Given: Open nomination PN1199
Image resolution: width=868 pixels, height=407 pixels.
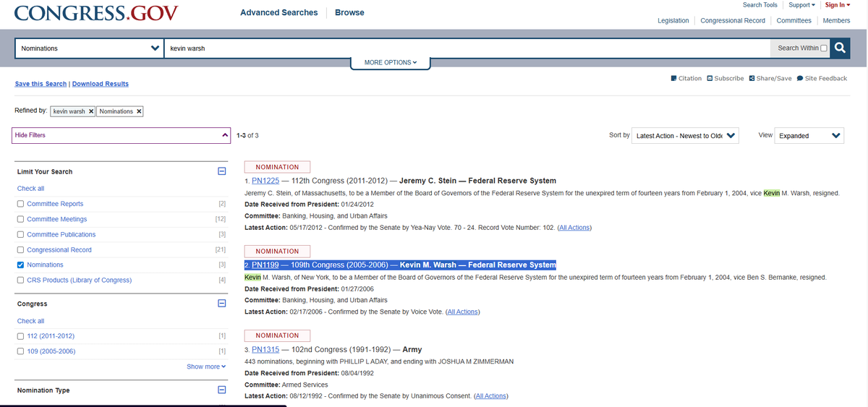Looking at the screenshot, I should pyautogui.click(x=265, y=265).
